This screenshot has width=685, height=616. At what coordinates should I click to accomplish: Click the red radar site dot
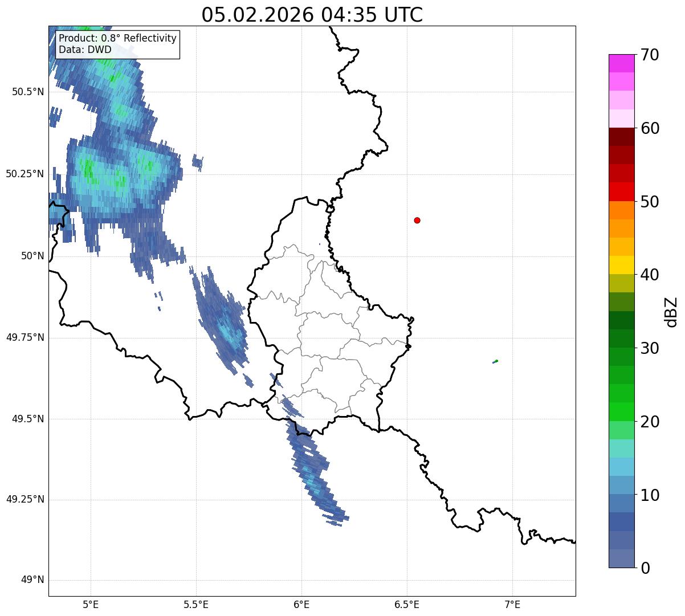pyautogui.click(x=417, y=220)
